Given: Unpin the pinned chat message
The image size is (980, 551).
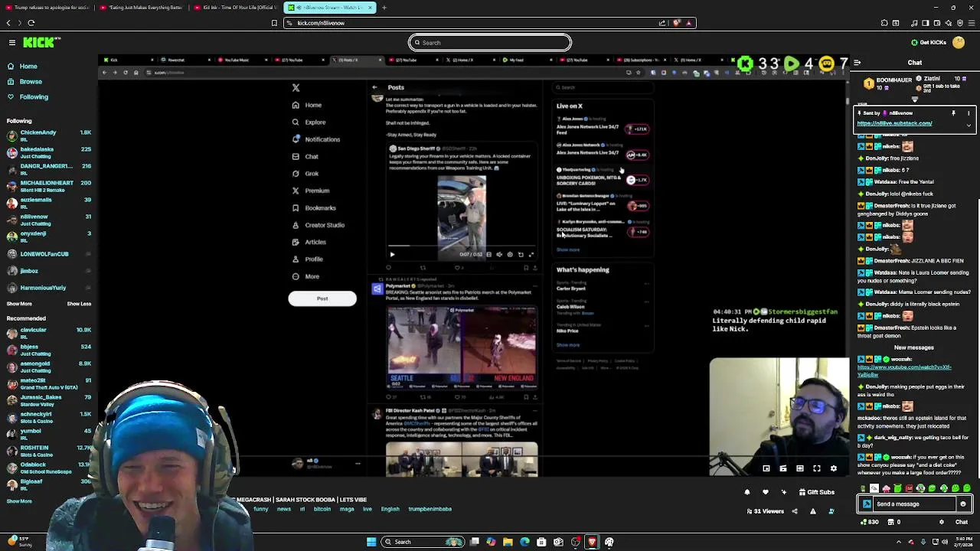Looking at the screenshot, I should point(953,113).
